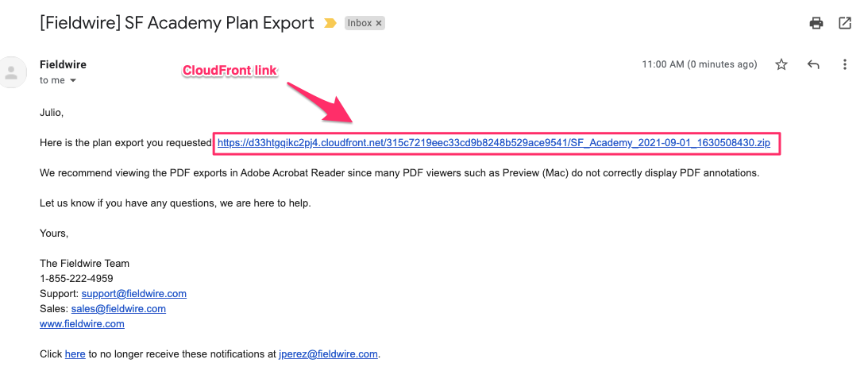Open email in new window icon
Image resolution: width=868 pixels, height=367 pixels.
click(x=845, y=23)
